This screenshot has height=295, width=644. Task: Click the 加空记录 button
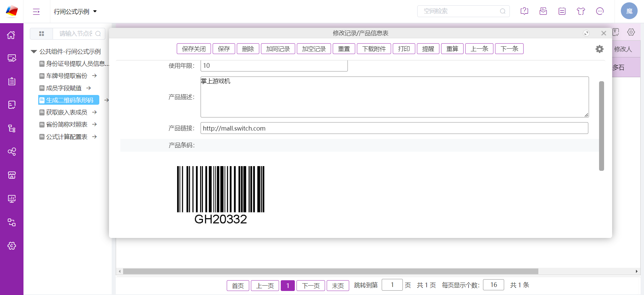314,49
